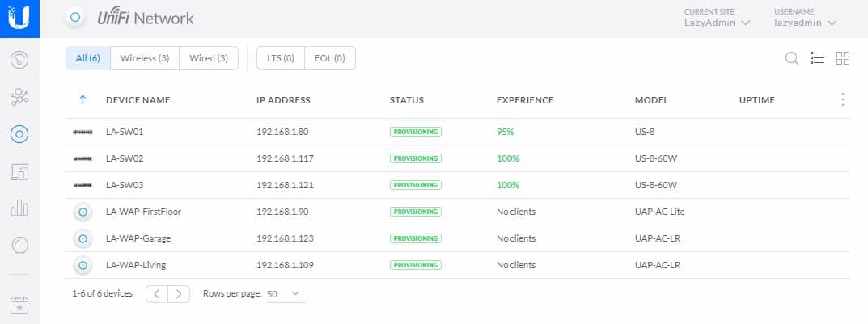This screenshot has height=324, width=868.
Task: Select the LTS (0) filter tab
Action: 281,58
